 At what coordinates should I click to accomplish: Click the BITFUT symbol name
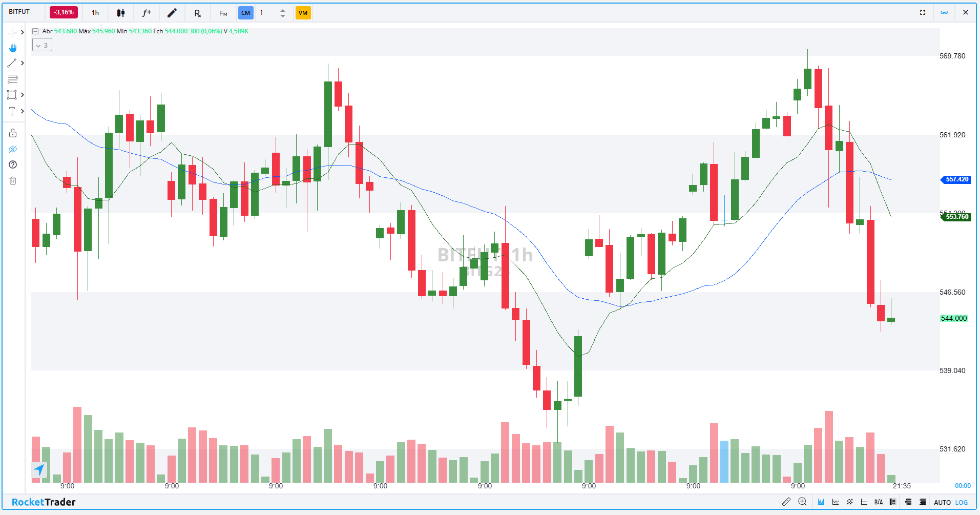pyautogui.click(x=19, y=12)
